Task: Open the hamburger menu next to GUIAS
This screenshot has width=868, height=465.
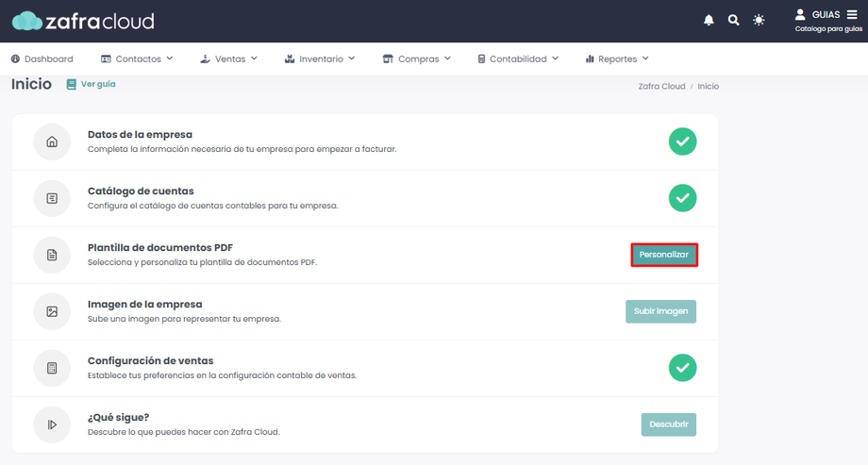Action: [x=852, y=14]
